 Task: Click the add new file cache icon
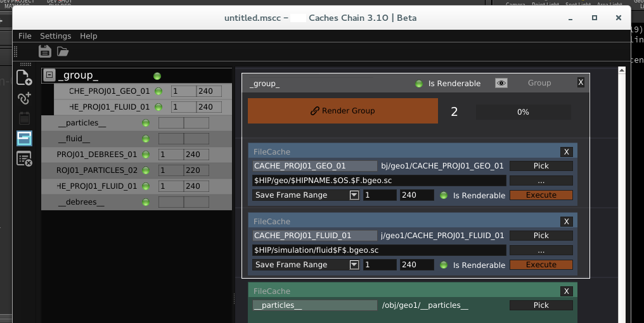click(x=24, y=78)
